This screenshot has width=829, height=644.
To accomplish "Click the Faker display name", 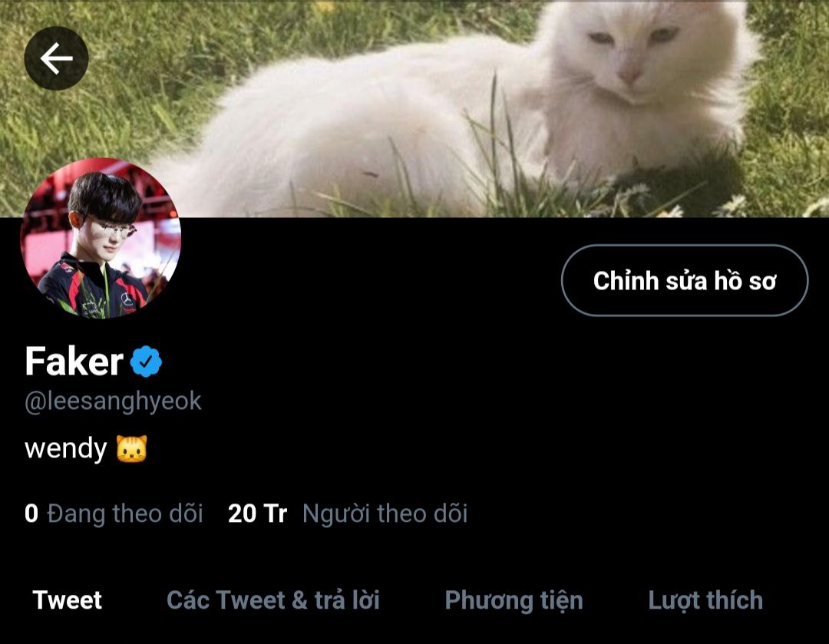I will (x=74, y=361).
